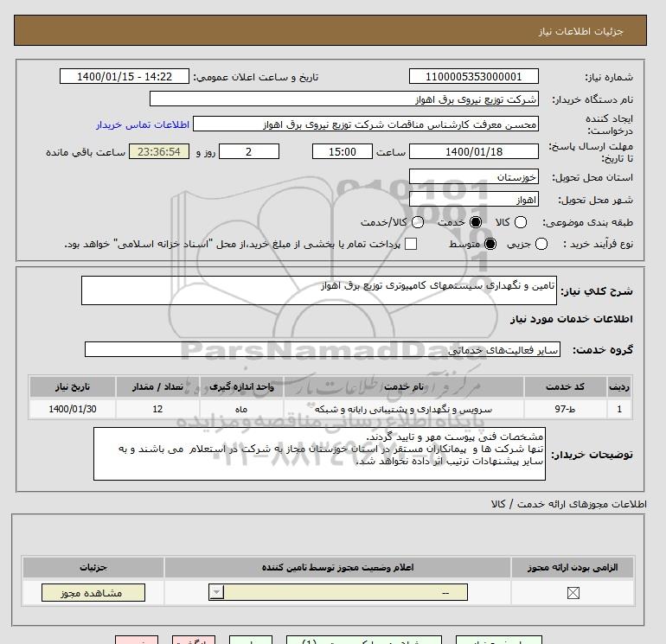This screenshot has height=644, width=666.
Task: Select the کالا/خدمت radio button
Action: 418,222
